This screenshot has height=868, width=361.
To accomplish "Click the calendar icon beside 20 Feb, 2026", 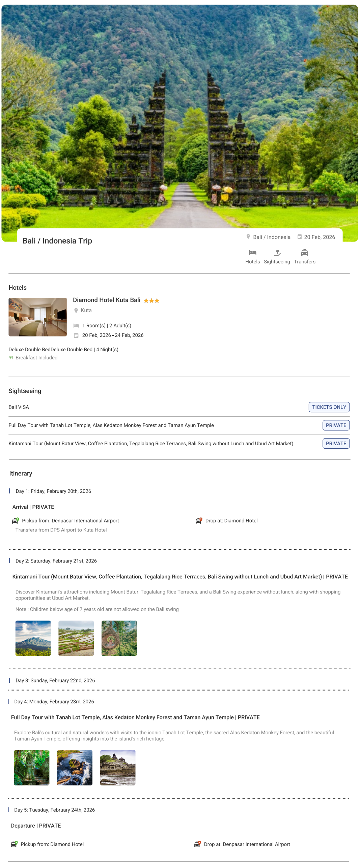I will [299, 237].
